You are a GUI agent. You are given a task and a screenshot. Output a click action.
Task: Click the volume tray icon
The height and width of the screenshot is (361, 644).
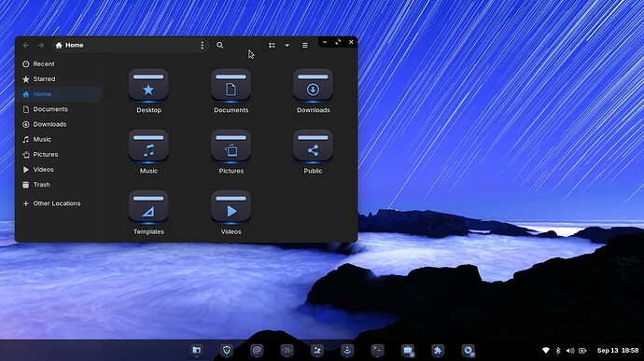[570, 351]
